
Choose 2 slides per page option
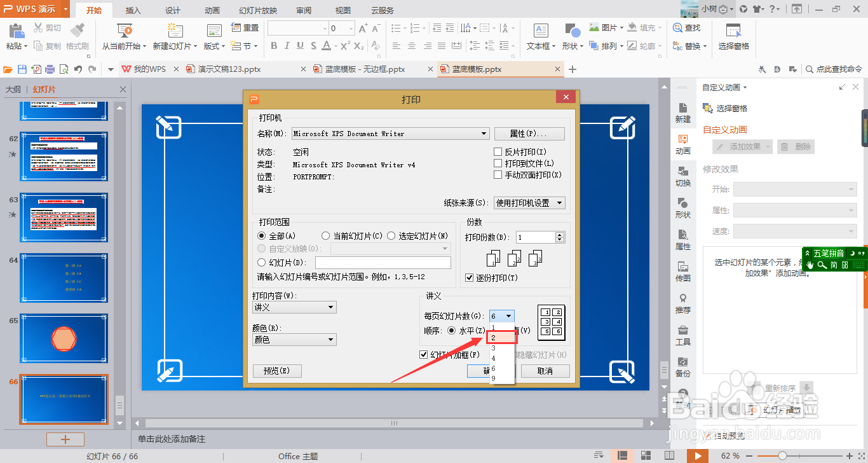502,338
